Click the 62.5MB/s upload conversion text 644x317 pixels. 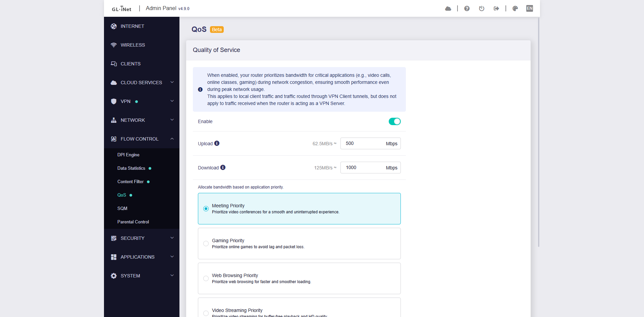tap(324, 144)
